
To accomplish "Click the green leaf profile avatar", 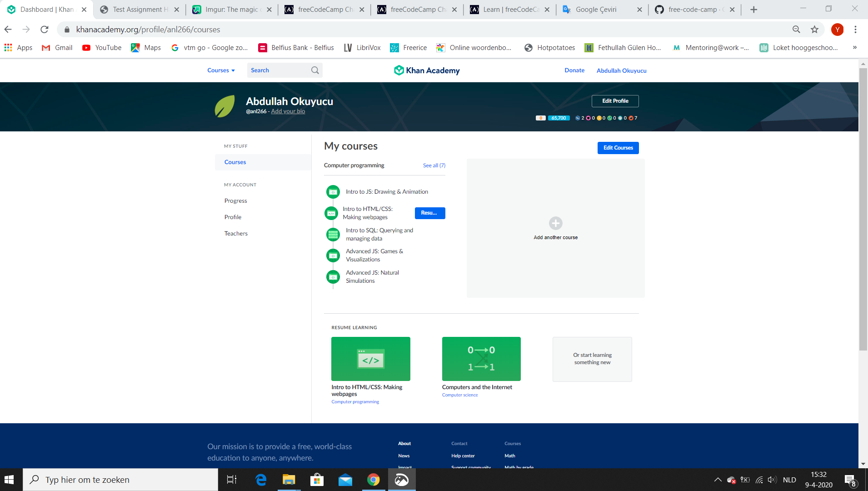I will point(225,106).
